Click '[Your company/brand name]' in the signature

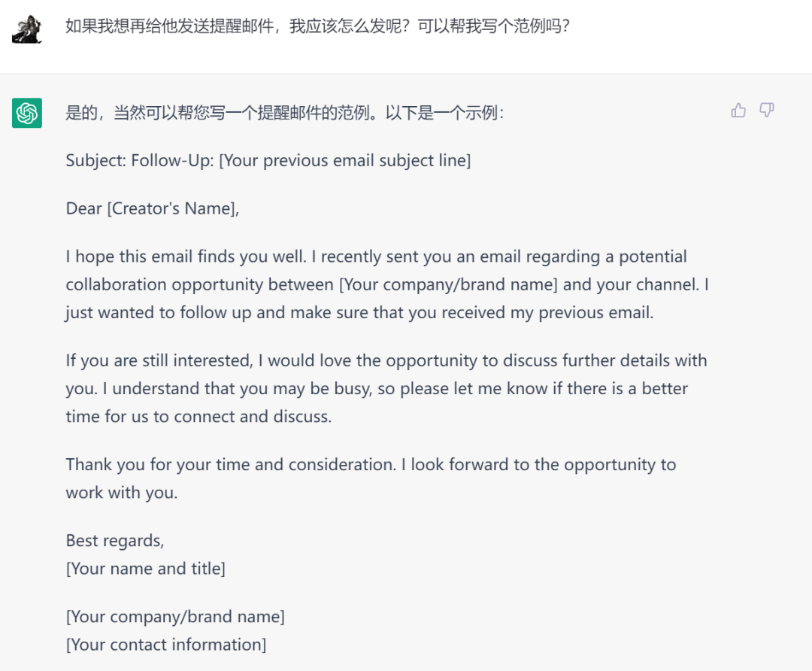175,617
